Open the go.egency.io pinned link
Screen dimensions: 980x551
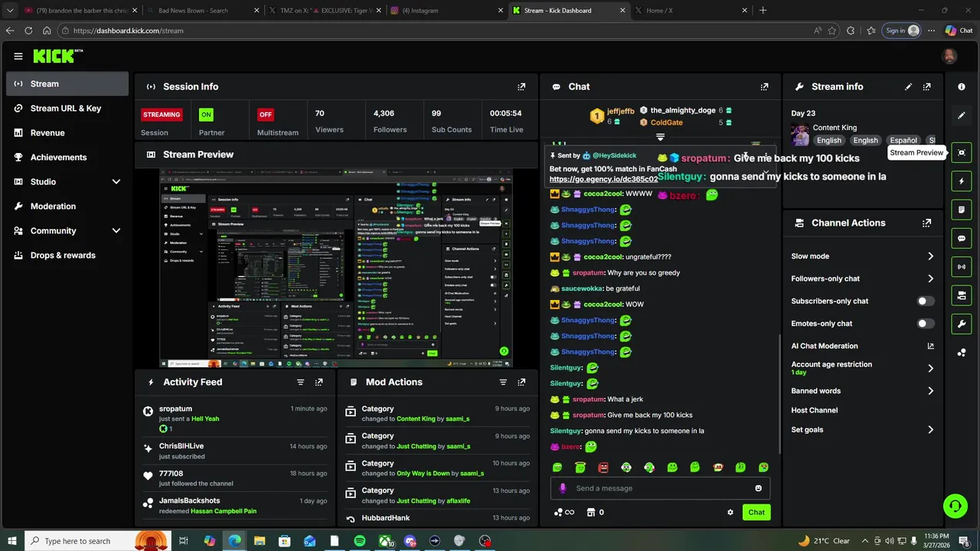[x=603, y=179]
